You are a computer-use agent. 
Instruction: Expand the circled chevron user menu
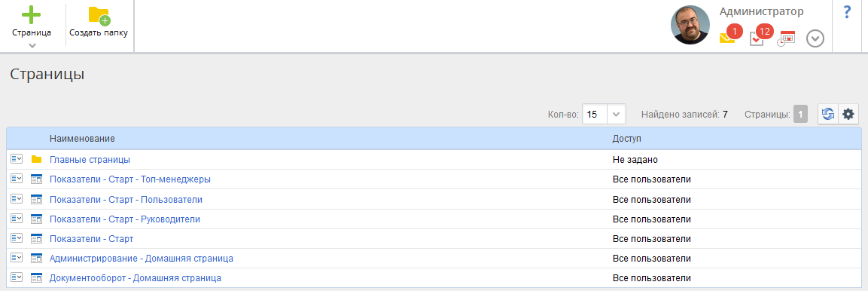815,38
